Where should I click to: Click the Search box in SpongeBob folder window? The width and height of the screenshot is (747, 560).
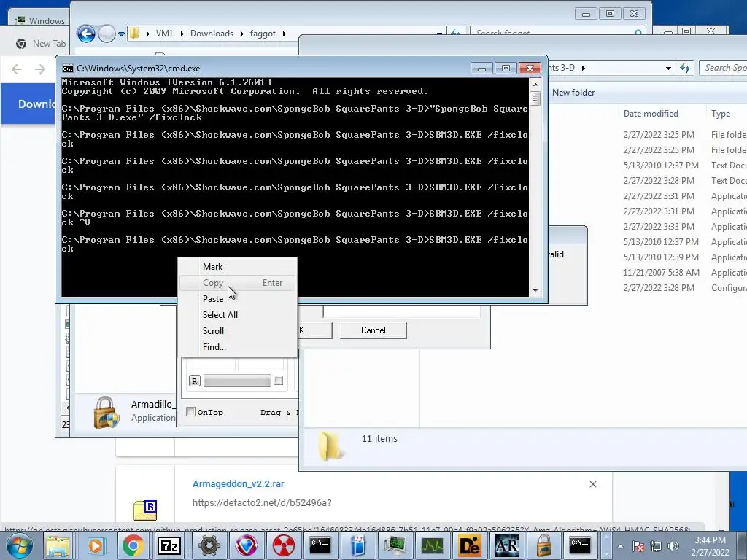723,68
